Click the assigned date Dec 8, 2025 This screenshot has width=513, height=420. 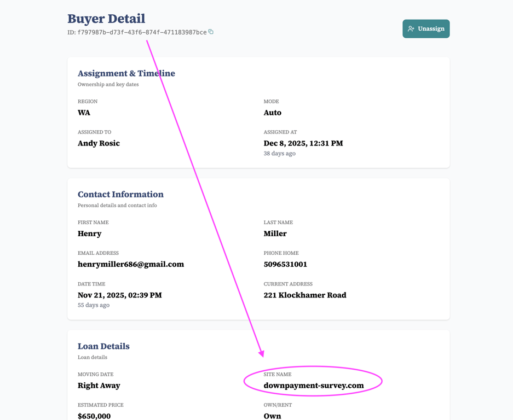tap(303, 143)
